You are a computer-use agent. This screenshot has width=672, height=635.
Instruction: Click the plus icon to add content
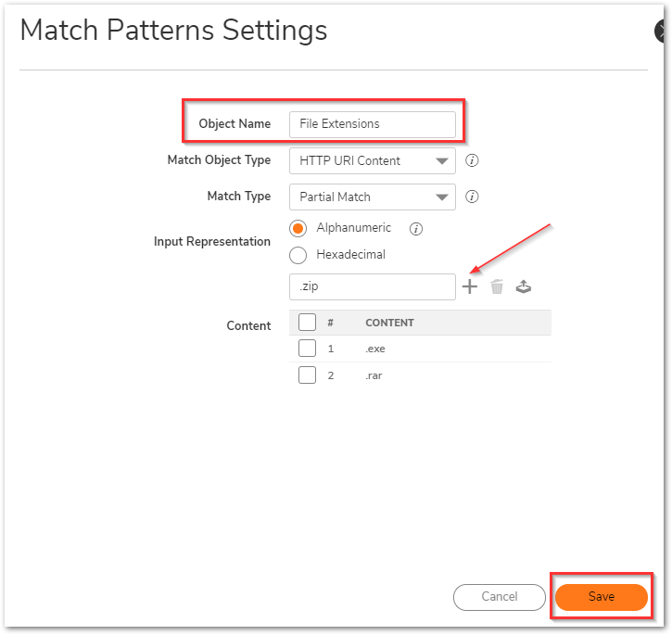(470, 287)
